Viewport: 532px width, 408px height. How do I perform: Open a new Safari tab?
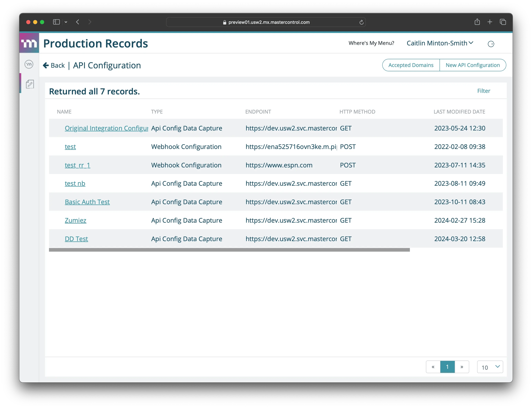coord(490,22)
